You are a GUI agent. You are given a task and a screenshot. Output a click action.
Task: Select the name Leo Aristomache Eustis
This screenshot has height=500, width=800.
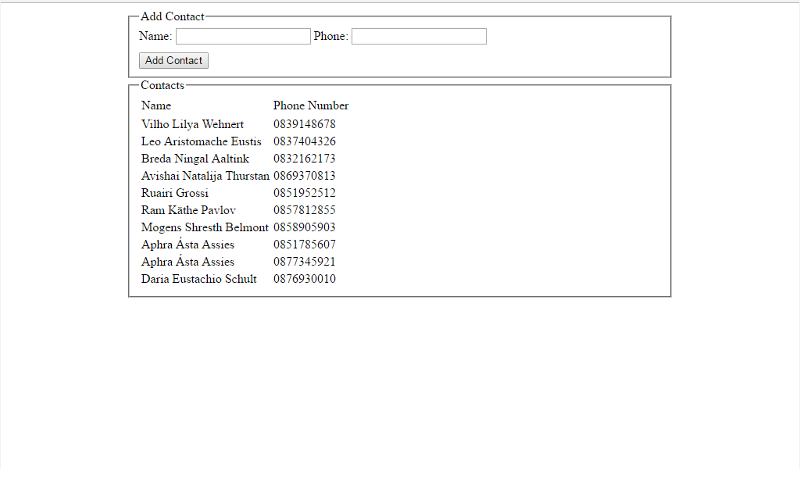(x=201, y=141)
